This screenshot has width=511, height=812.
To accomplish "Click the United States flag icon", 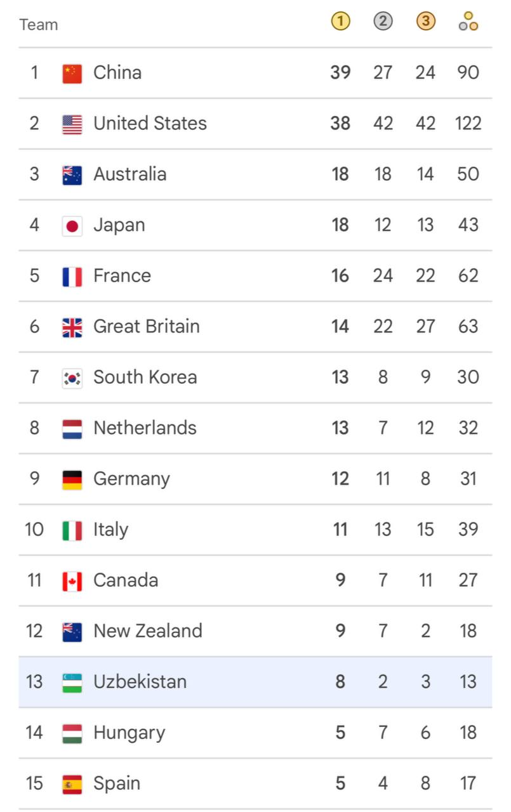I will click(x=72, y=124).
